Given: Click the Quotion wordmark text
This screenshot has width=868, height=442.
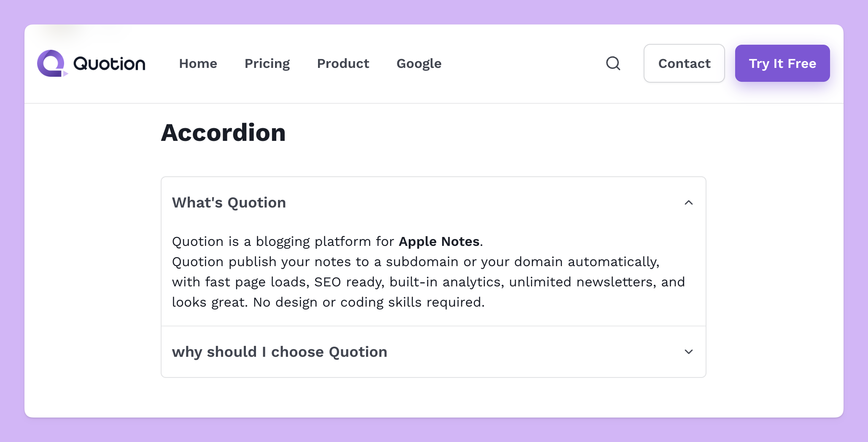Looking at the screenshot, I should [x=109, y=64].
